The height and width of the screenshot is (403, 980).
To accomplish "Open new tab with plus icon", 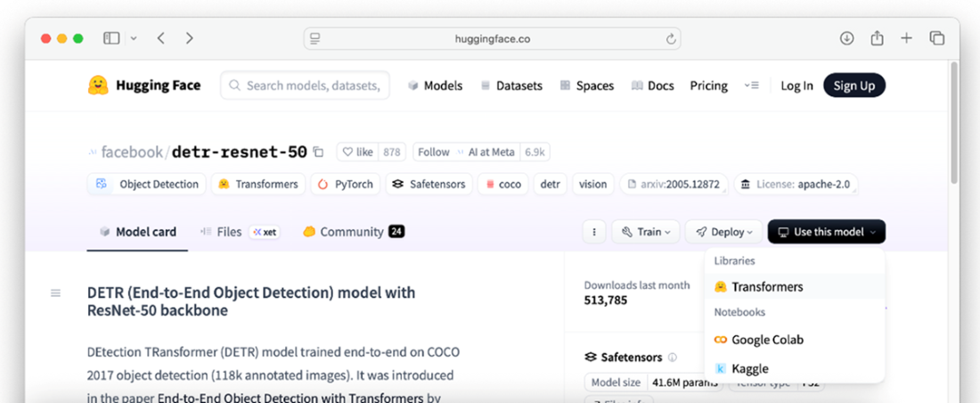I will [906, 38].
